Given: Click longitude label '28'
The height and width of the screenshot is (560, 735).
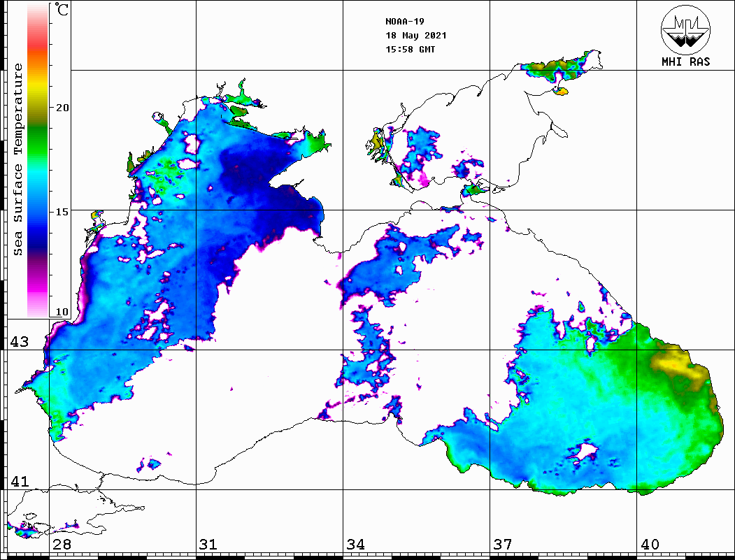Looking at the screenshot, I should click(x=62, y=545).
